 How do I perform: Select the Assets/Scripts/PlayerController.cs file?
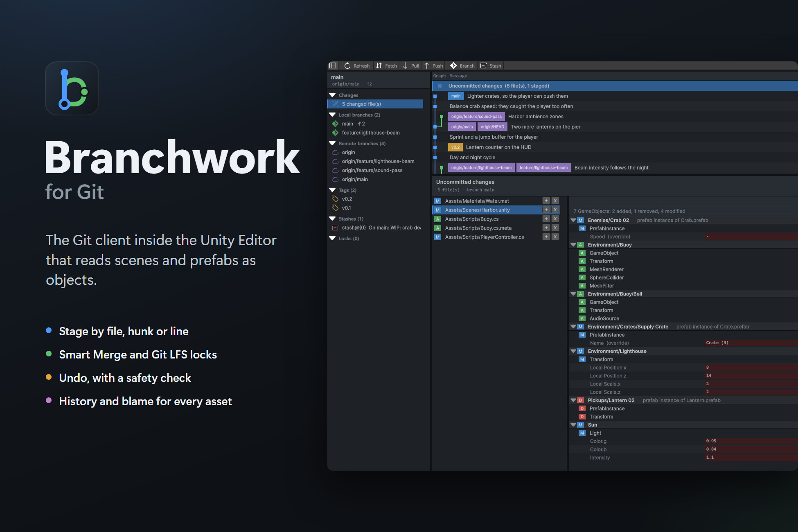[496, 237]
